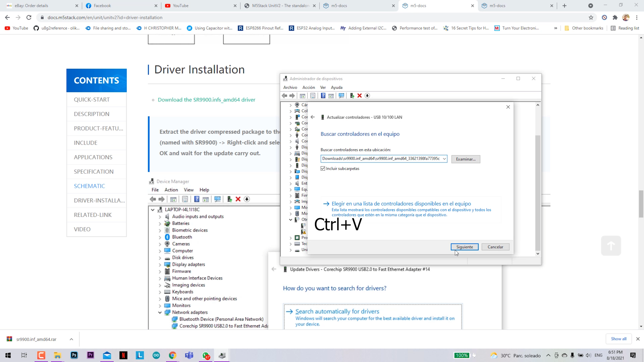Open the SR9900.infs_amd64 driver download link

point(206,100)
